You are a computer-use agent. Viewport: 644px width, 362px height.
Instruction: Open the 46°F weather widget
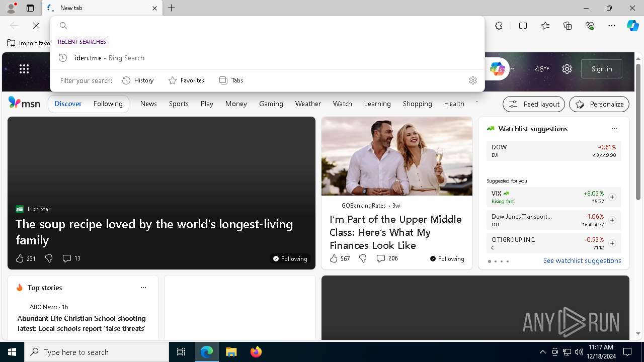[542, 69]
